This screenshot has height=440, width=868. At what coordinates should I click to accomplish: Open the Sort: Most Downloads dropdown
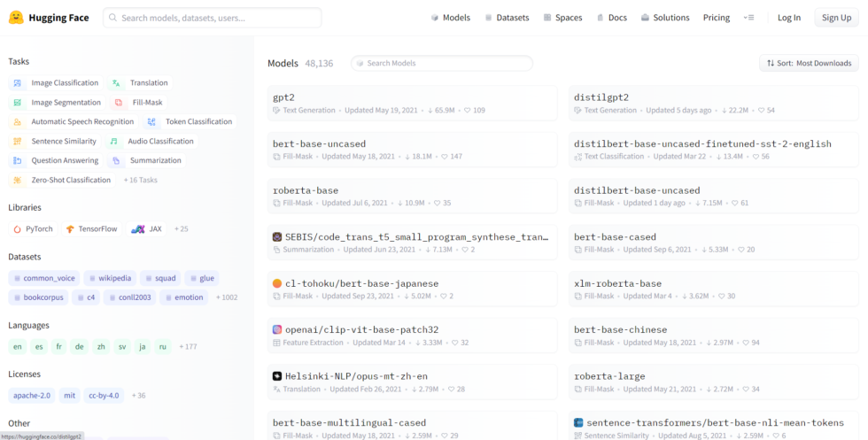809,64
